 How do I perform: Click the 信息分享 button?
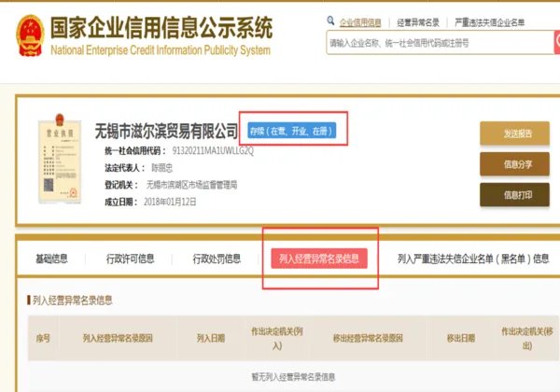[x=514, y=164]
